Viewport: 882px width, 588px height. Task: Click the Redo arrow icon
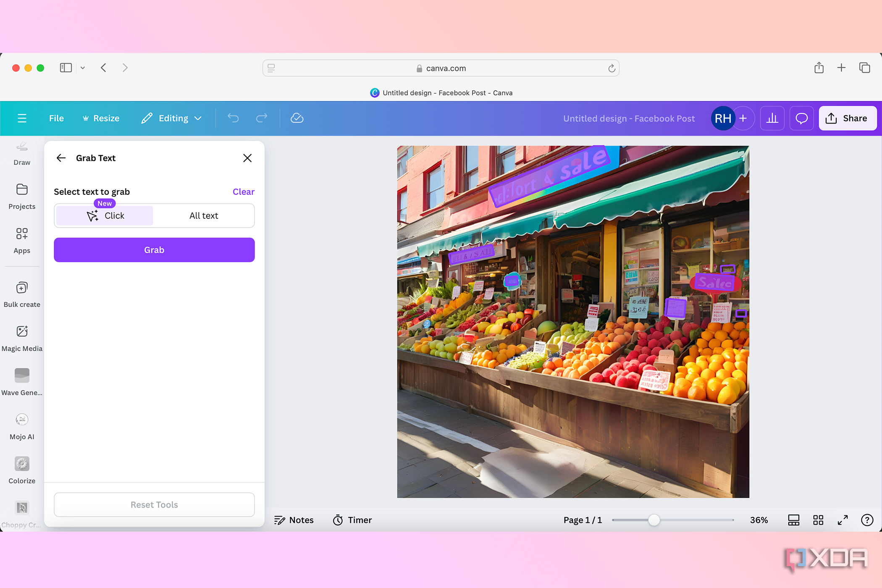point(261,118)
